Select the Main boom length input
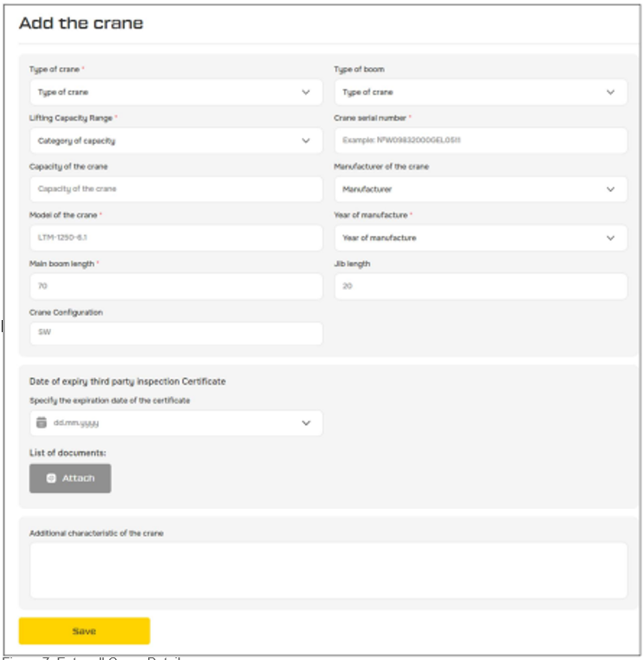This screenshot has height=660, width=644. tap(175, 286)
